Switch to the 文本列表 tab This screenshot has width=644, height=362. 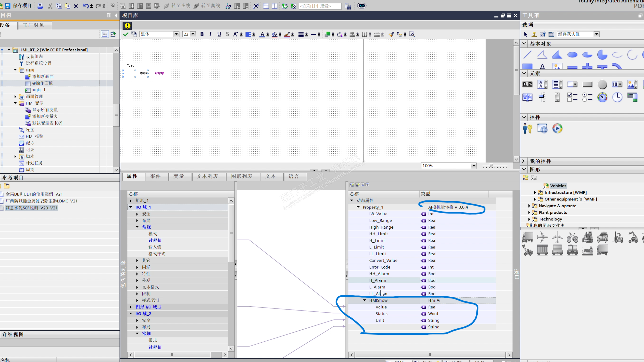207,176
